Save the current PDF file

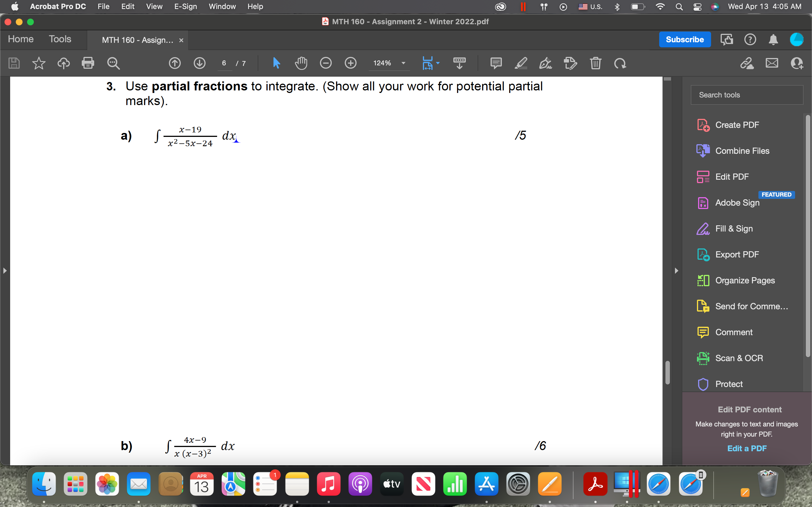14,63
